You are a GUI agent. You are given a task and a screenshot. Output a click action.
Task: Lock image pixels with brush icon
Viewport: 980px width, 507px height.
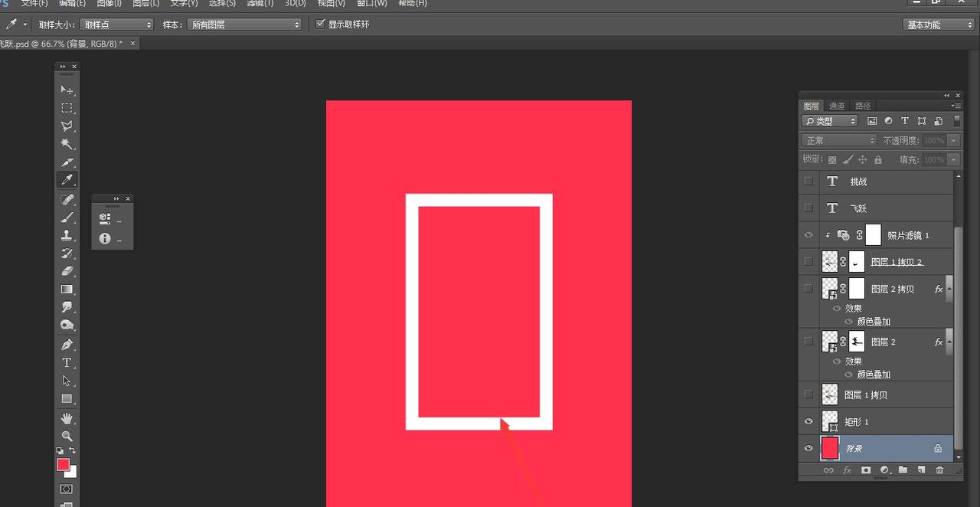(x=848, y=160)
